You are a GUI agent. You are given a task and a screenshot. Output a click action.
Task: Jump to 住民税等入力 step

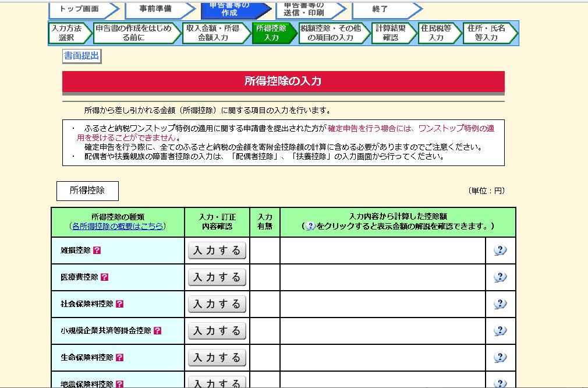click(x=435, y=33)
